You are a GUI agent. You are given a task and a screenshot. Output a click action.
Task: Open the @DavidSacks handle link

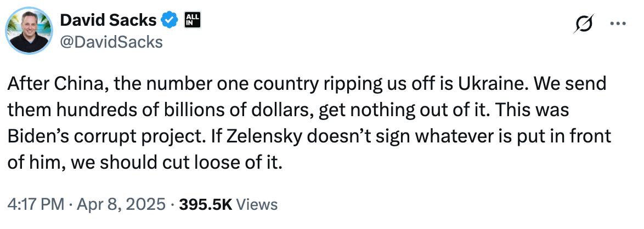point(111,42)
